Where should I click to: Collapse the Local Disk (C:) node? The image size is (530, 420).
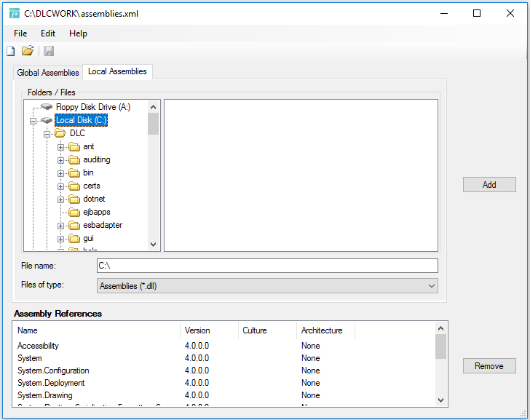coord(33,121)
